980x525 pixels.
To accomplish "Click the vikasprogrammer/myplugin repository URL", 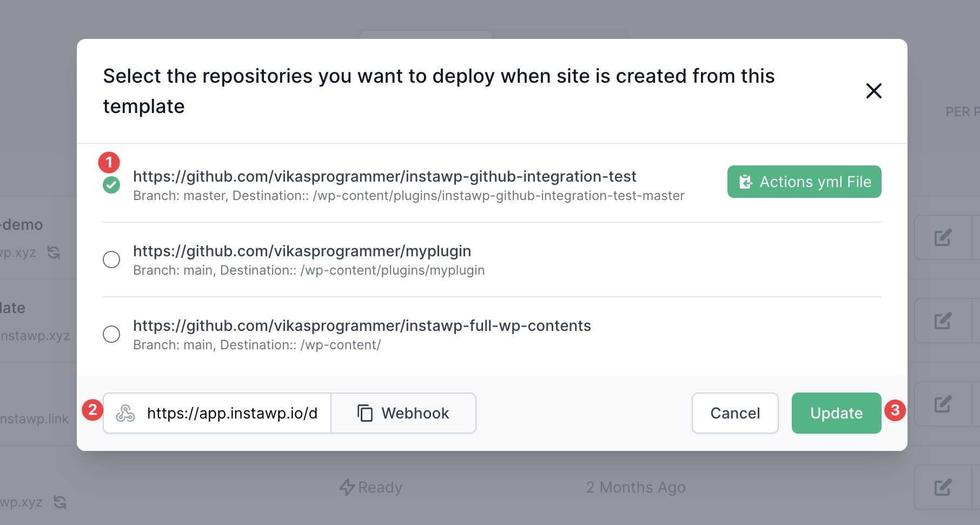I will pos(302,251).
